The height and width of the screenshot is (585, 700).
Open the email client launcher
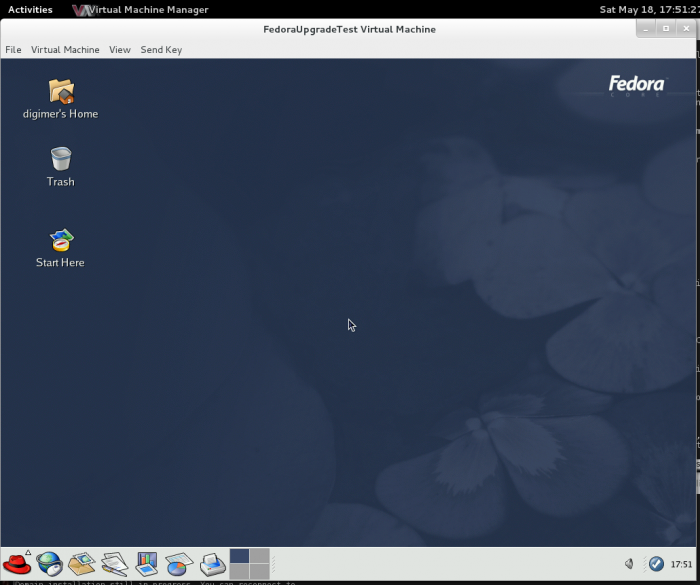click(81, 564)
